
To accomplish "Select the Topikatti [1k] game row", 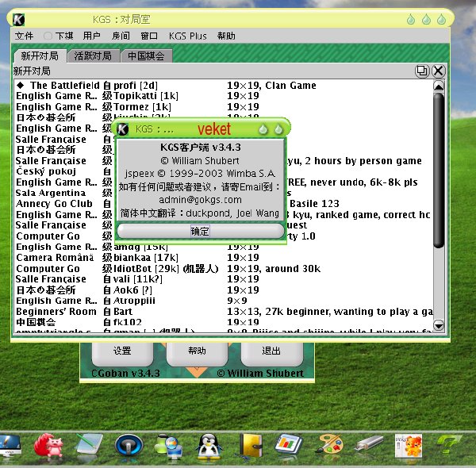I will (x=224, y=96).
